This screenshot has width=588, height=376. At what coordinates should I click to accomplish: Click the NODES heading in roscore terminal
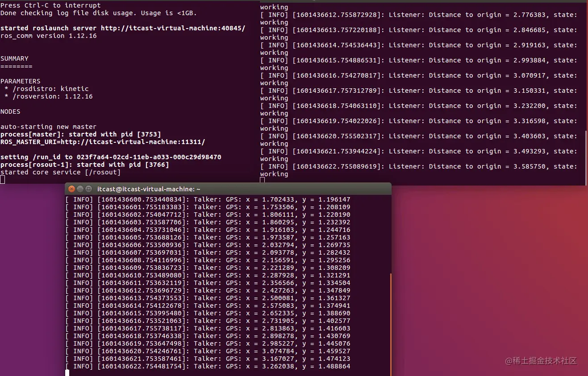point(10,112)
